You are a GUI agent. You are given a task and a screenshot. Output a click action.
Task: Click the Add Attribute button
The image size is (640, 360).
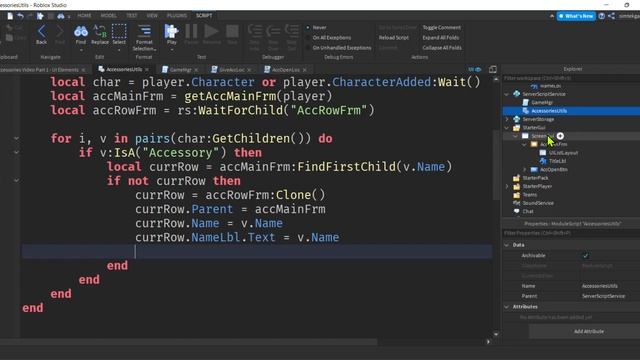[x=589, y=331]
